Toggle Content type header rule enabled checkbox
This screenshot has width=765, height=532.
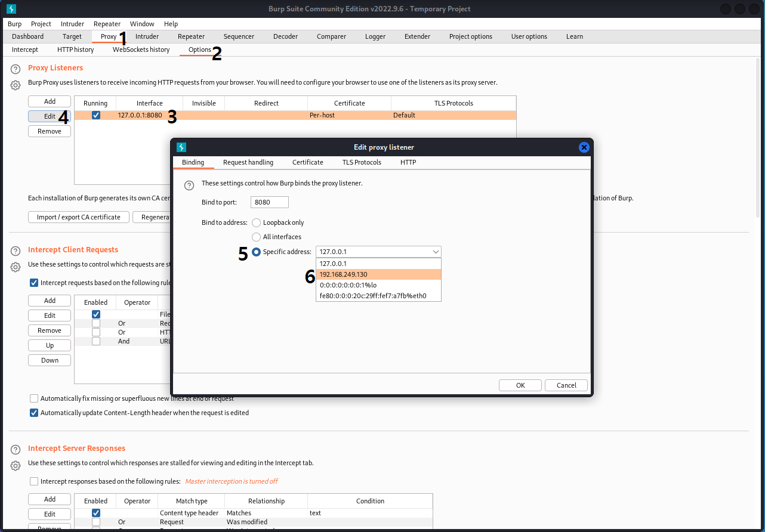point(96,513)
